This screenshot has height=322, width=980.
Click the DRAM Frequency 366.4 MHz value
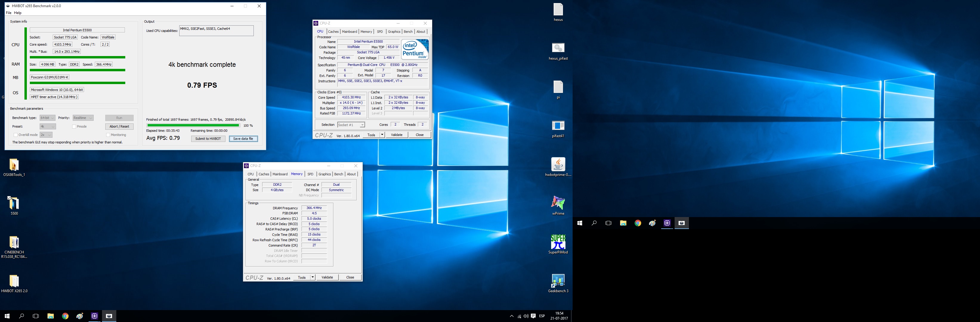[x=314, y=208]
